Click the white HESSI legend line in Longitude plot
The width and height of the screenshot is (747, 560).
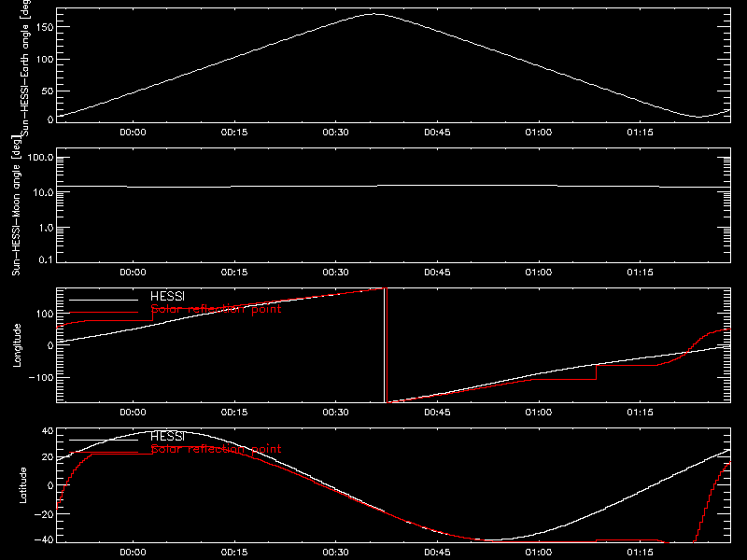tap(104, 300)
